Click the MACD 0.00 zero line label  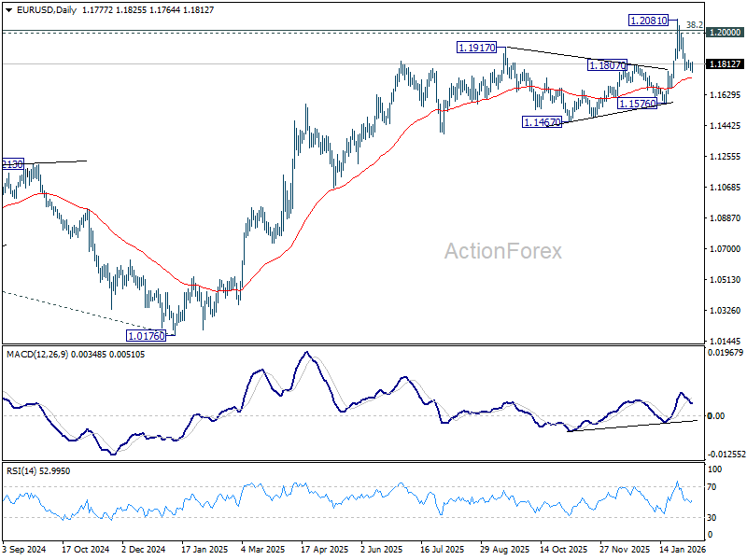click(716, 415)
